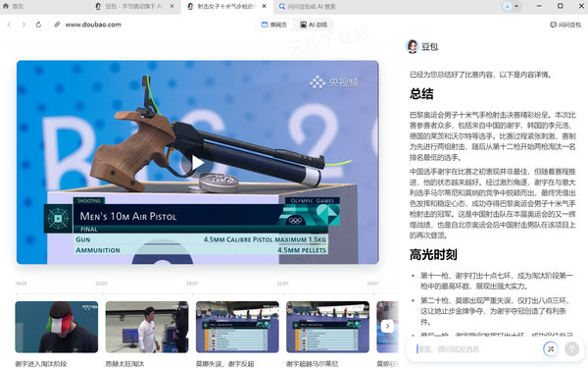Jump to the 18:05 timeline marker
The image size is (588, 368).
(21, 284)
